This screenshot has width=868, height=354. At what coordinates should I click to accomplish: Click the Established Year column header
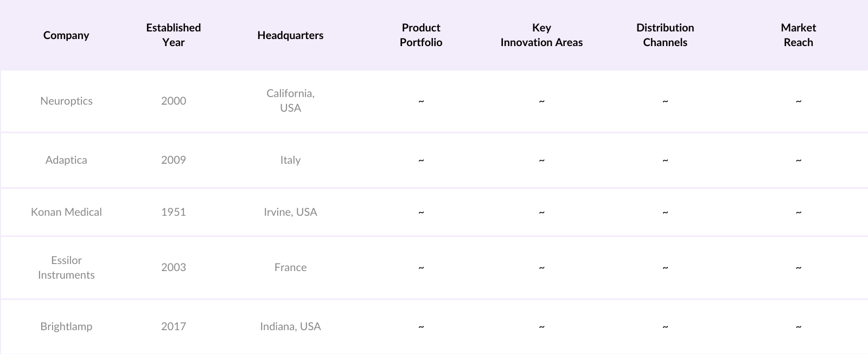coord(174,35)
